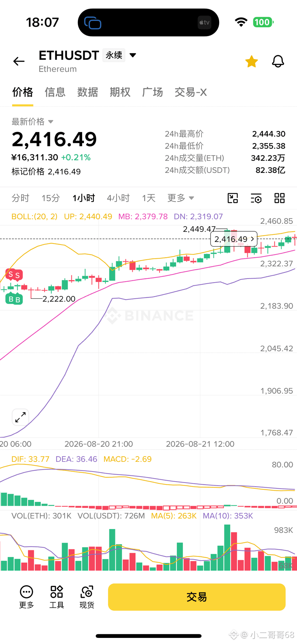Expand the 最新价格 price type dropdown
The width and height of the screenshot is (297, 644).
(51, 122)
